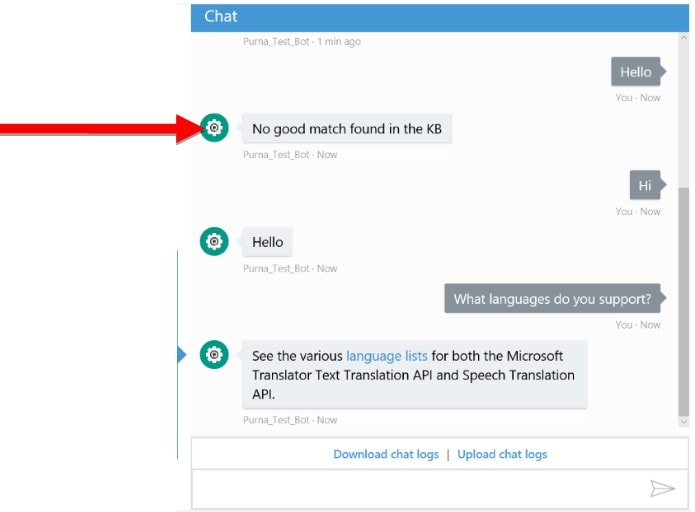Click the "Purna_Test_Bot · 1 min ago" timestamp
This screenshot has width=695, height=512.
pyautogui.click(x=302, y=42)
